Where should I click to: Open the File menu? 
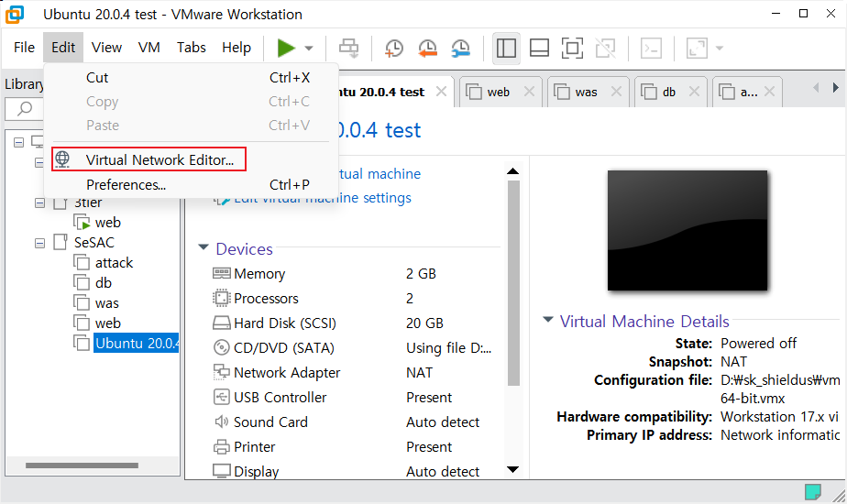[25, 48]
